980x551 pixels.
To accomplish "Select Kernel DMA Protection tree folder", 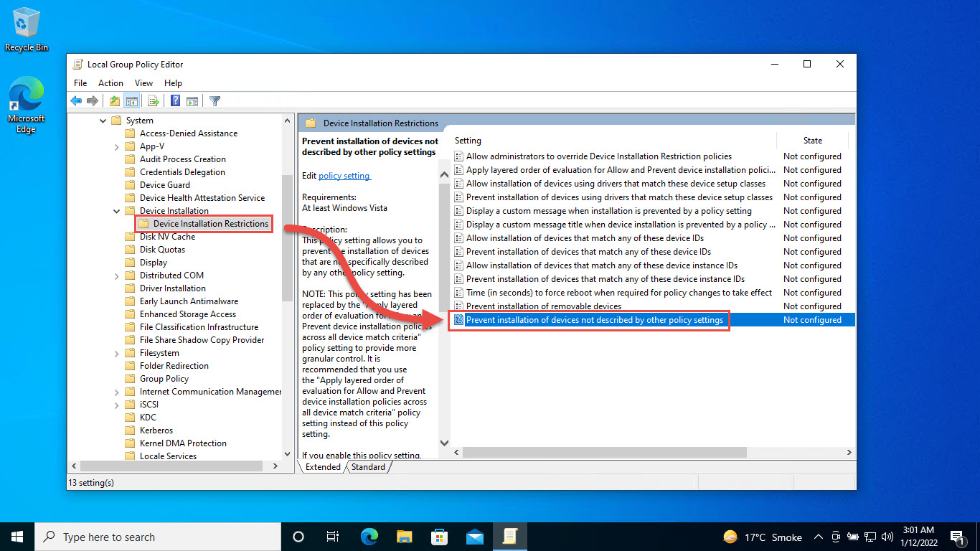I will point(183,443).
